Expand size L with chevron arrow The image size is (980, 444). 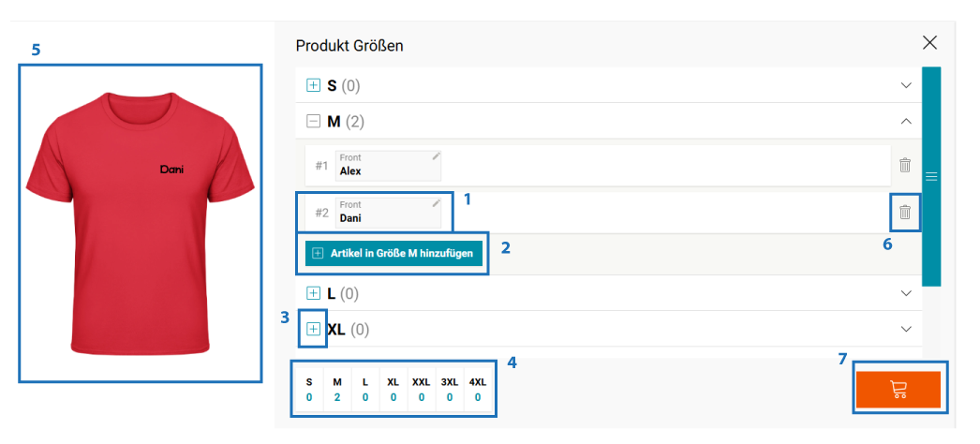point(906,293)
